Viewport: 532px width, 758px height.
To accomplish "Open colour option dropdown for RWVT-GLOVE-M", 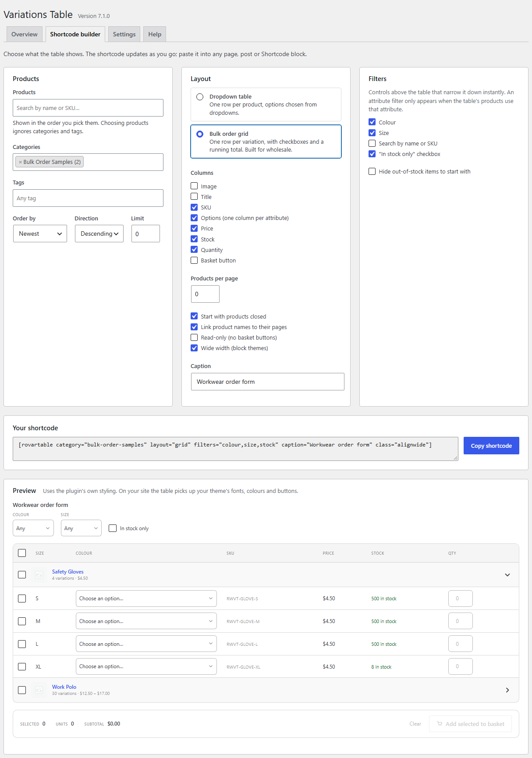I will 146,621.
